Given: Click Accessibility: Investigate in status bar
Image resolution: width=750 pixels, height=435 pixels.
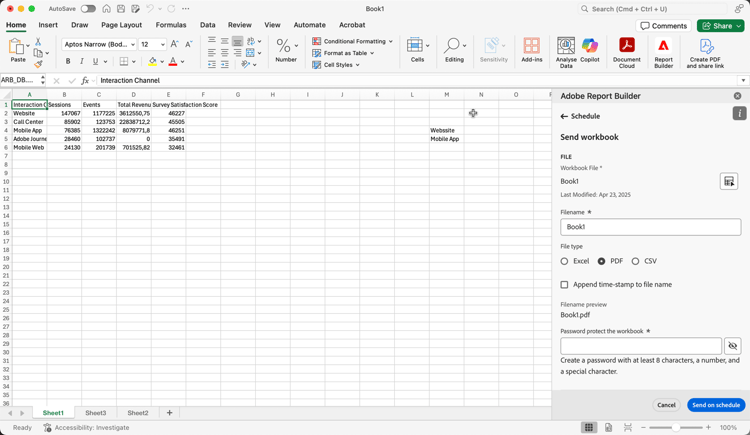Looking at the screenshot, I should tap(87, 427).
